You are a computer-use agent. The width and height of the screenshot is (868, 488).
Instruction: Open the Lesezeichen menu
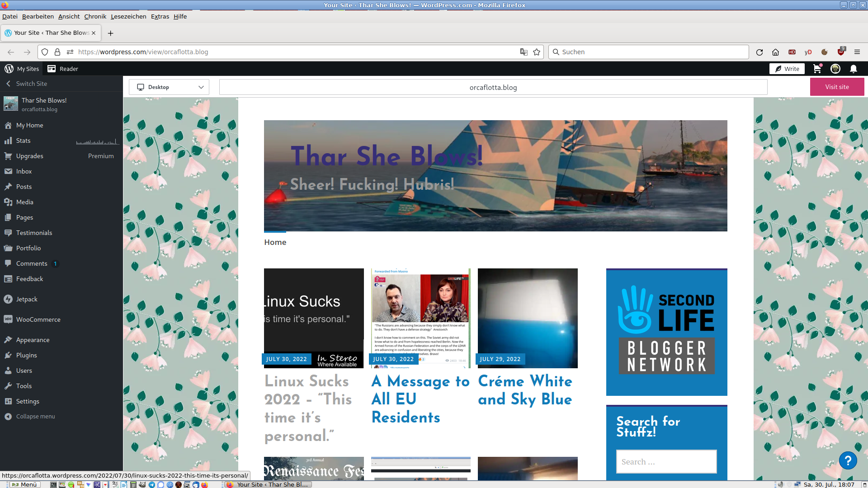pos(128,16)
